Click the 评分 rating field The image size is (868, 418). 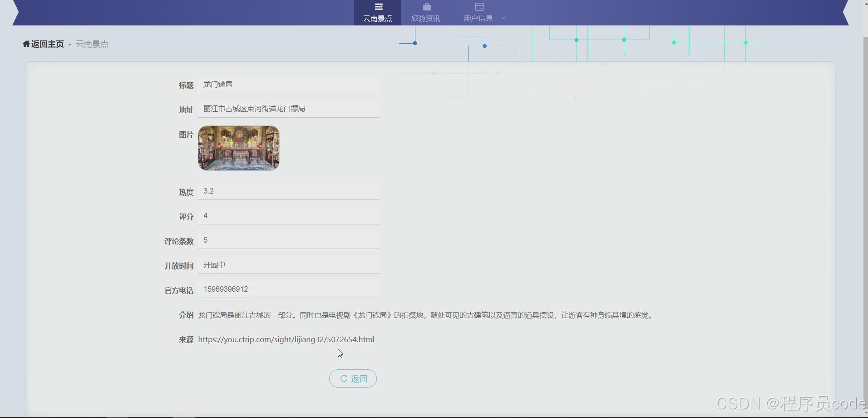click(x=288, y=215)
